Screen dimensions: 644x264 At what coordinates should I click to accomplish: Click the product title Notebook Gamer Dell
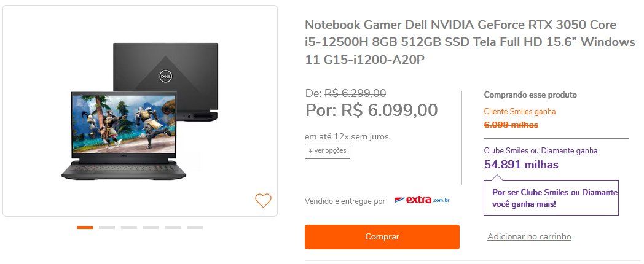[470, 42]
